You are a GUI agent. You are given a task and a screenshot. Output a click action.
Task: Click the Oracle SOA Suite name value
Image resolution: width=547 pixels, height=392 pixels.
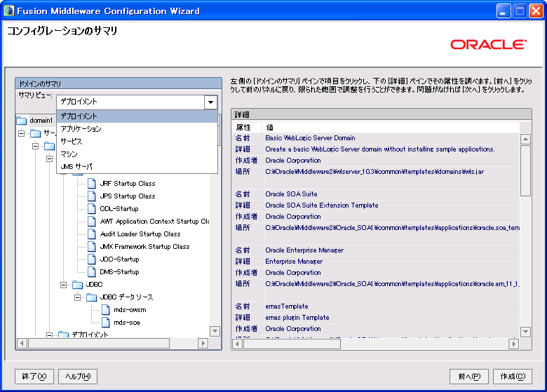tap(291, 194)
